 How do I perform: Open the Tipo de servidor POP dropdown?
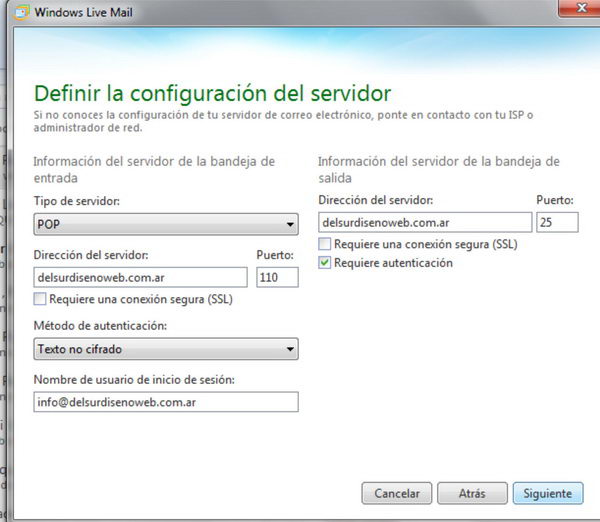point(166,224)
